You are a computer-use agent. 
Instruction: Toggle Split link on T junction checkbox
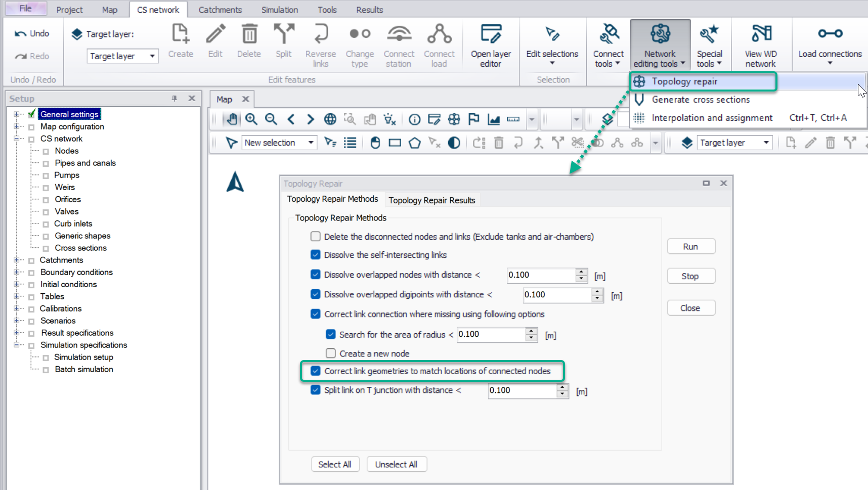pyautogui.click(x=316, y=389)
